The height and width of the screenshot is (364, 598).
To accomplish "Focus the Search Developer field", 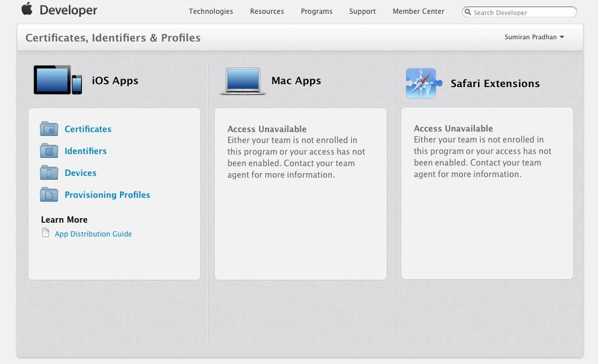I will tap(522, 12).
